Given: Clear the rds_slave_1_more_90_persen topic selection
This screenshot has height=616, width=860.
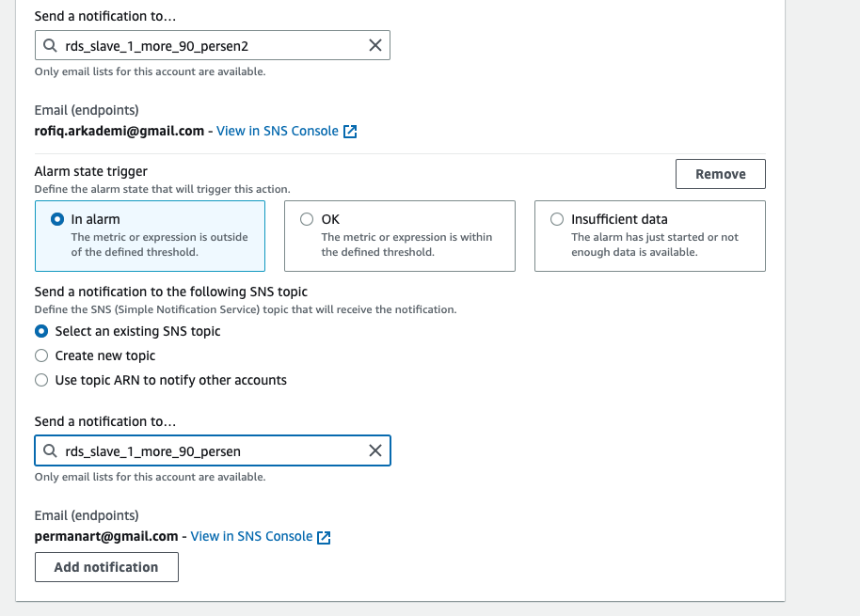Looking at the screenshot, I should tap(374, 451).
